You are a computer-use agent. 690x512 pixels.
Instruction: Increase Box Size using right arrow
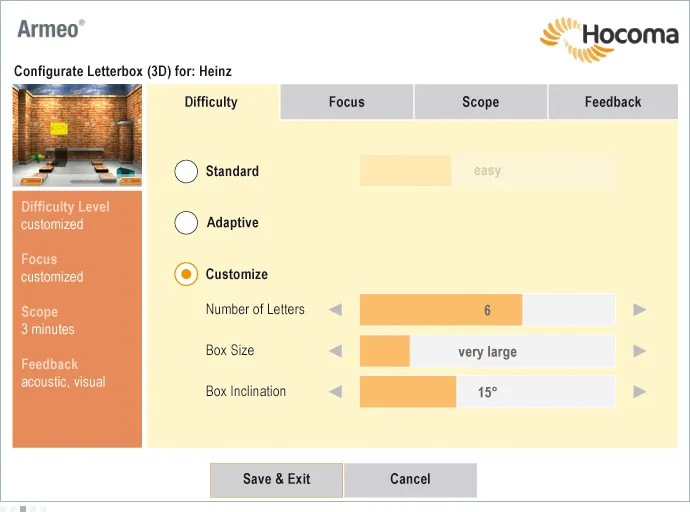point(639,351)
